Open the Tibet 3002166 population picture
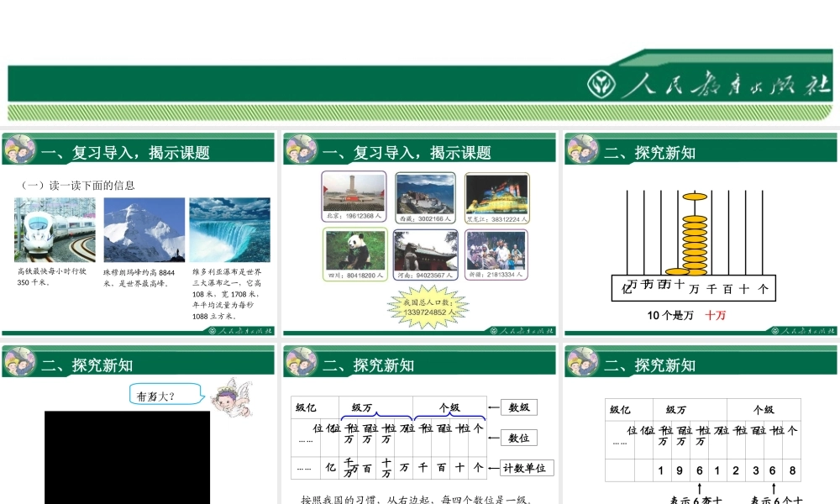 pyautogui.click(x=425, y=197)
